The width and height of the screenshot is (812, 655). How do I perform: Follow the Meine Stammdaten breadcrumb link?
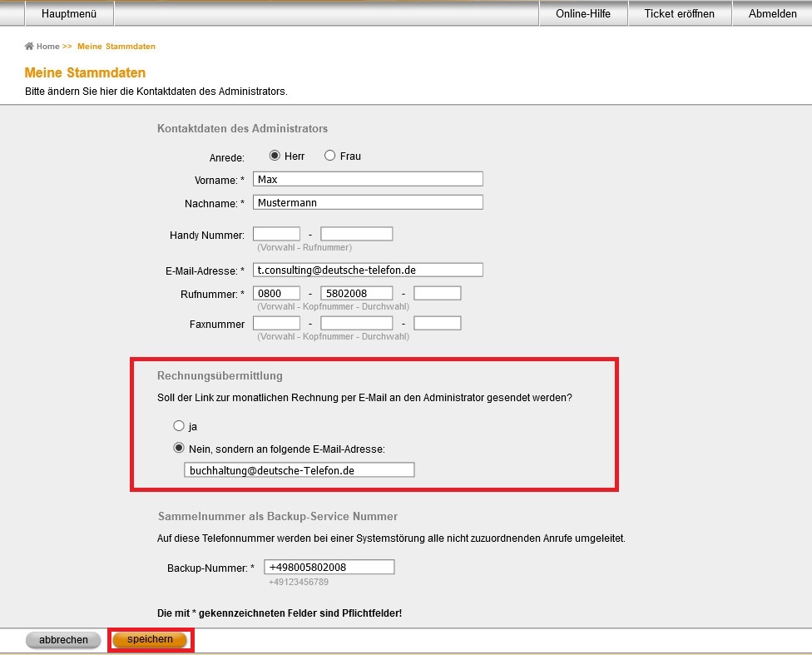[116, 47]
